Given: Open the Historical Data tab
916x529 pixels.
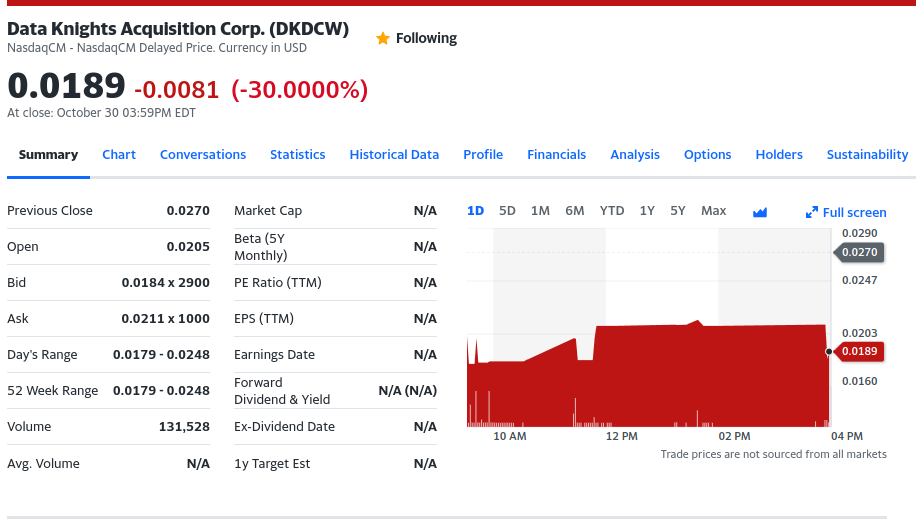Looking at the screenshot, I should 394,155.
